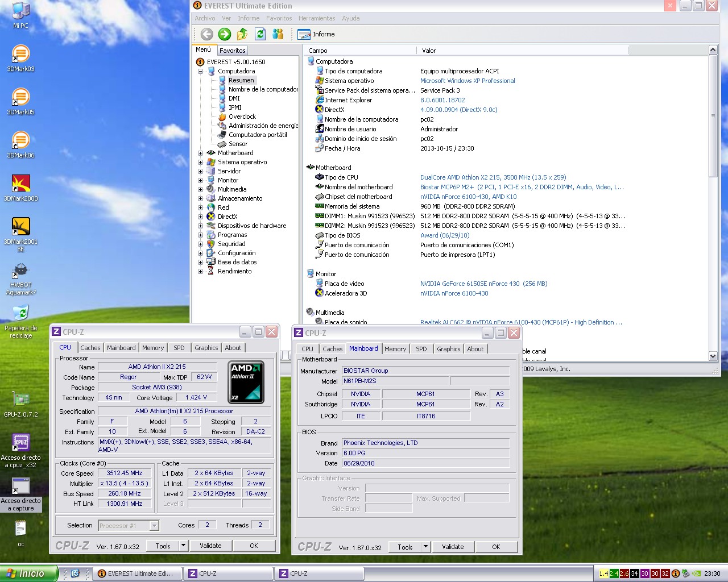Viewport: 728px width, 582px height.
Task: Collapse the Computadora tree node
Action: (200, 71)
